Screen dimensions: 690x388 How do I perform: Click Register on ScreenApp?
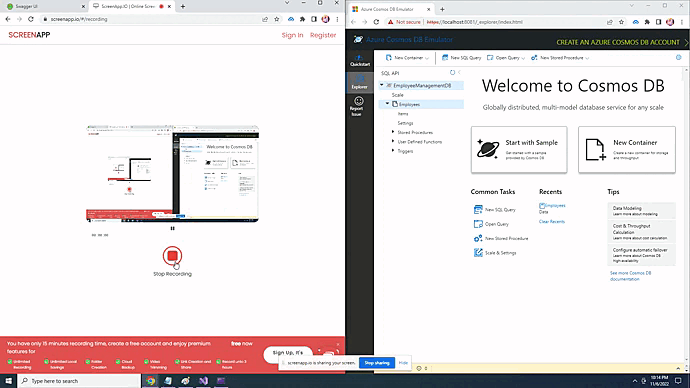click(323, 35)
